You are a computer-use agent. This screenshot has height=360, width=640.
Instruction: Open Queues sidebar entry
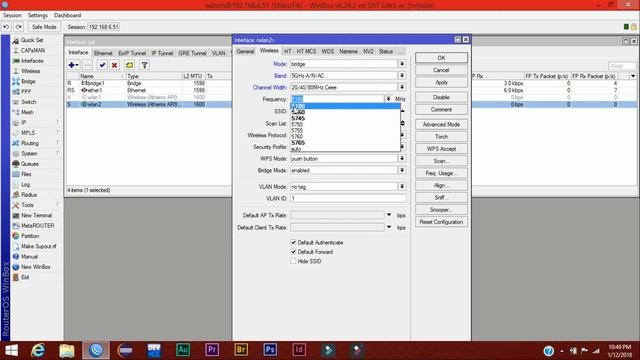(x=30, y=164)
